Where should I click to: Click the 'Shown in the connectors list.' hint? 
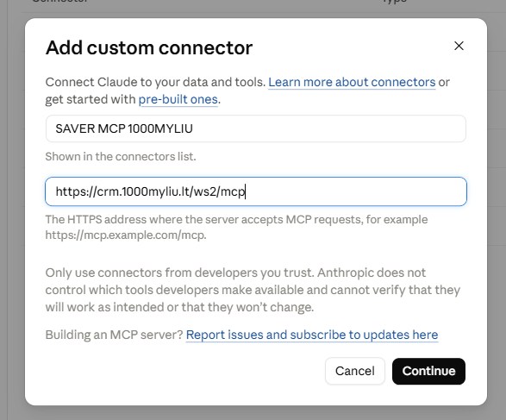tap(121, 157)
